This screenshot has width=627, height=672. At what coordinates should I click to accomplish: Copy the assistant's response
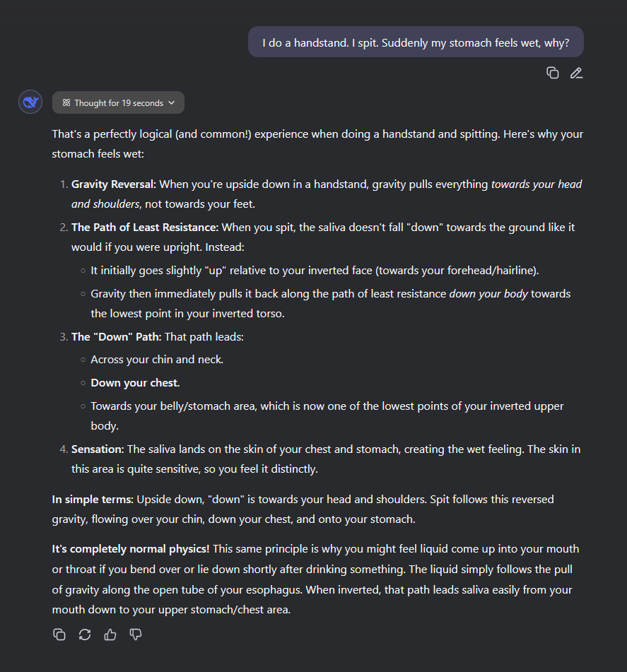[x=59, y=635]
